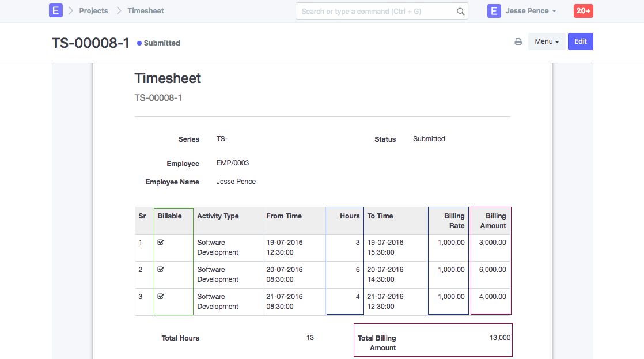This screenshot has height=359, width=644.
Task: Select Timesheet in the breadcrumb
Action: (145, 11)
